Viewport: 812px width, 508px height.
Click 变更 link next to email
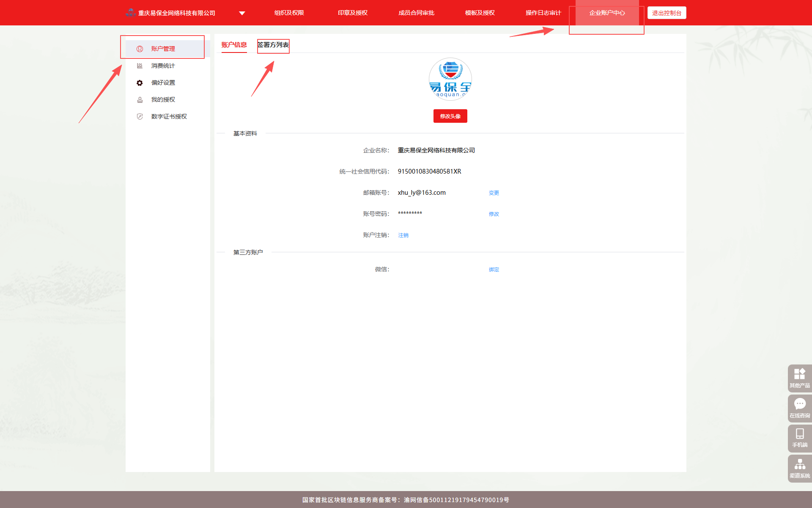click(494, 193)
